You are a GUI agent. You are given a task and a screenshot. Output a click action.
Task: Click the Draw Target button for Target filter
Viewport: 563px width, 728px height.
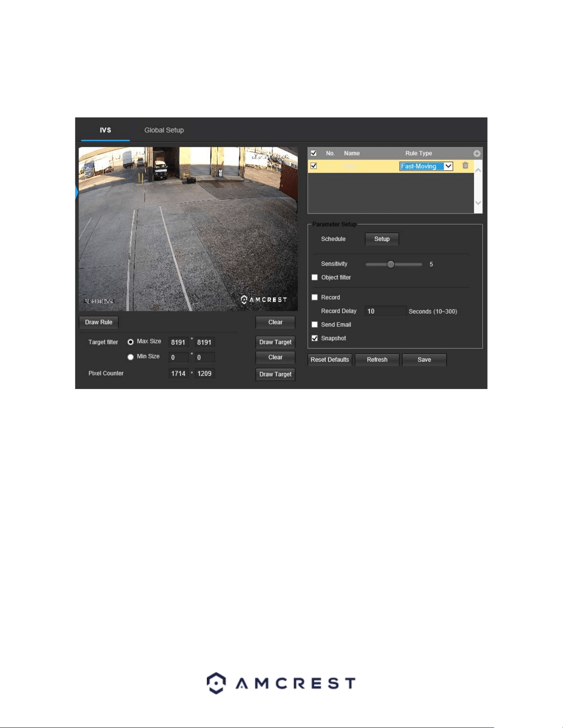[275, 342]
